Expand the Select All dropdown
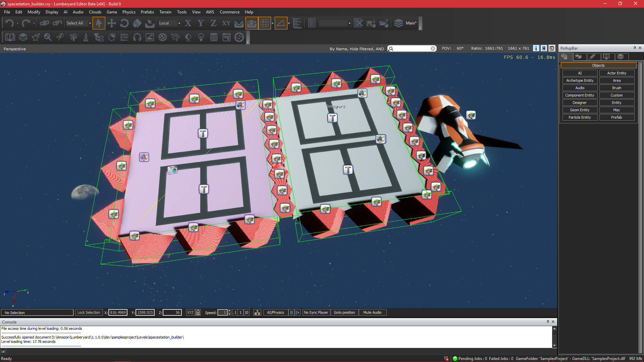This screenshot has width=644, height=362. pyautogui.click(x=90, y=23)
